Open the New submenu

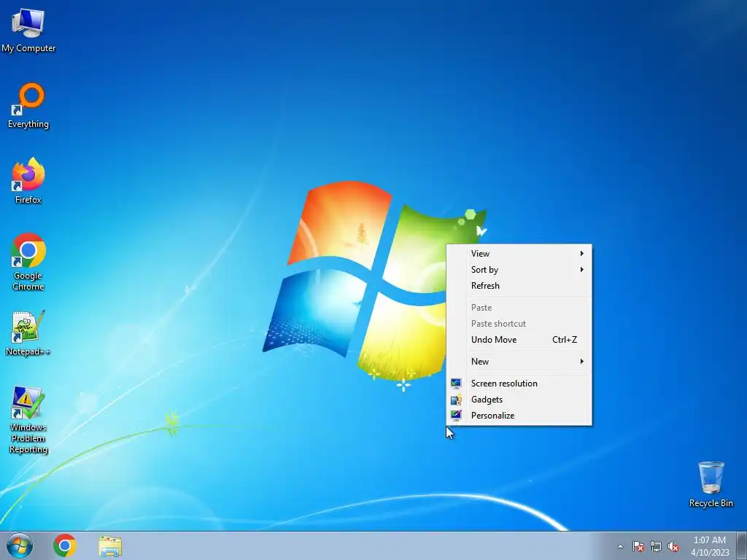coord(519,362)
